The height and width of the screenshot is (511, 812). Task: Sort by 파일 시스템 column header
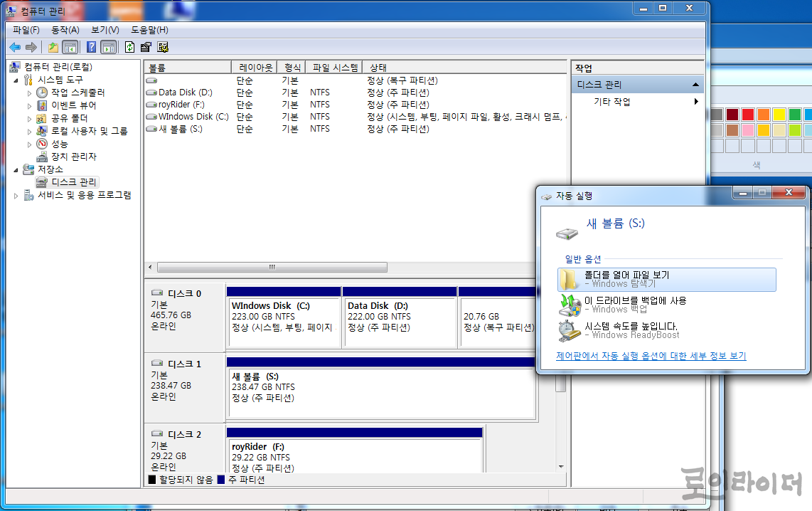click(334, 68)
